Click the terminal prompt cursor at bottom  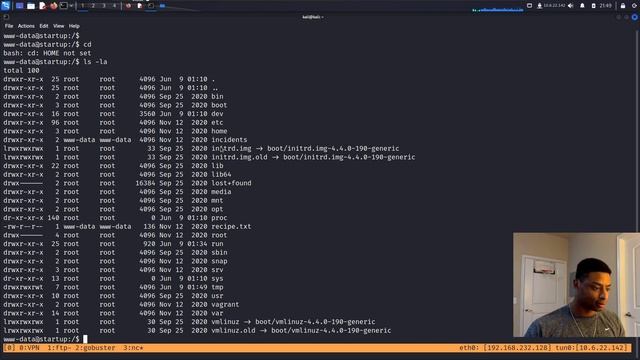(x=85, y=339)
